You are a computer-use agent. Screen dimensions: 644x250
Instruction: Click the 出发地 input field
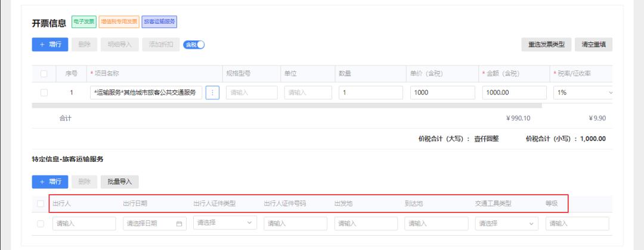[366, 224]
